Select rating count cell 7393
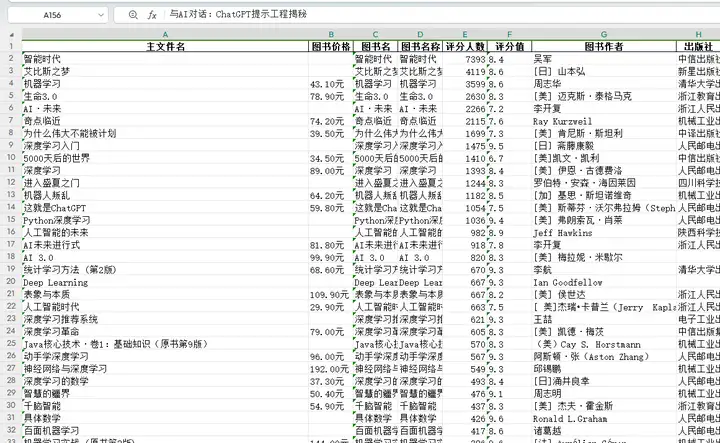The height and width of the screenshot is (443, 720). [x=465, y=59]
